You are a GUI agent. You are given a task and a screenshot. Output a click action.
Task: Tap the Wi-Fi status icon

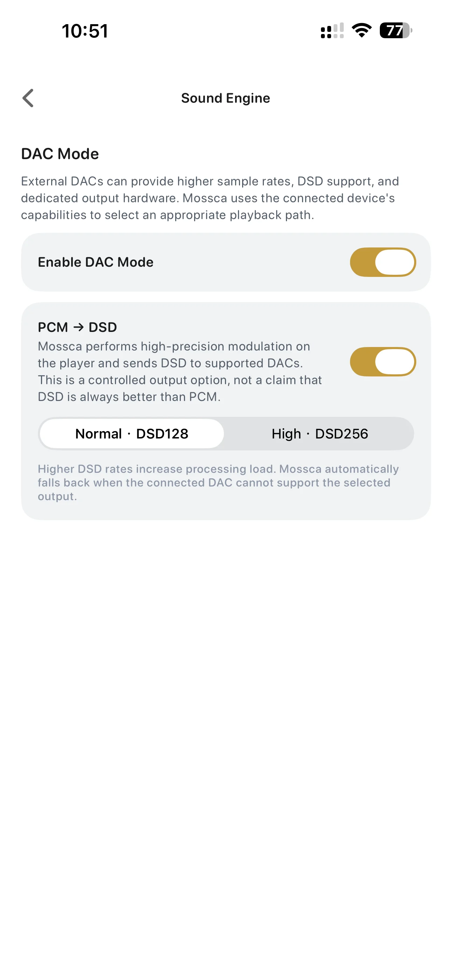click(362, 30)
